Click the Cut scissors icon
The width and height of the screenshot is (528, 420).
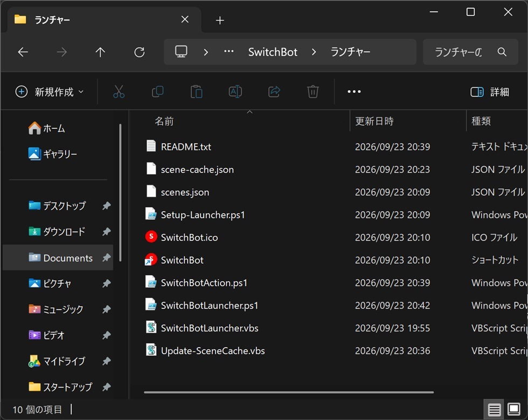click(x=119, y=92)
